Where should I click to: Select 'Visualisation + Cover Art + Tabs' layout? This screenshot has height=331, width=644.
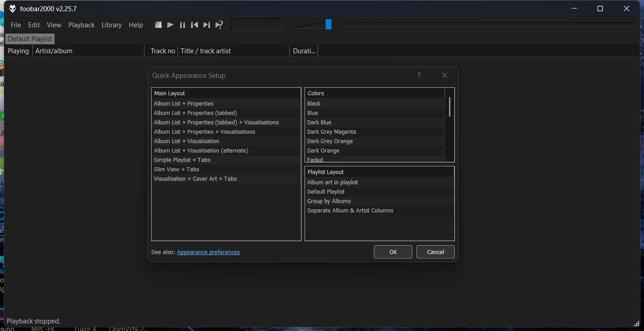tap(226, 179)
